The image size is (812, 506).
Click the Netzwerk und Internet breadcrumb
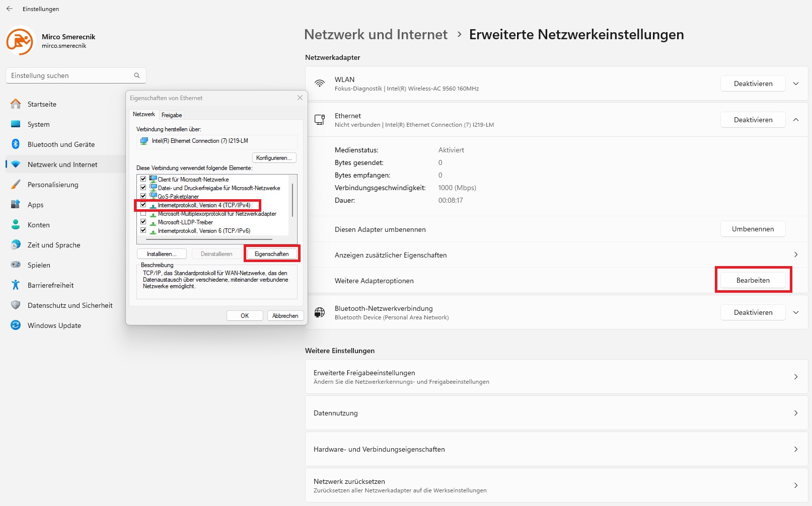pos(376,34)
